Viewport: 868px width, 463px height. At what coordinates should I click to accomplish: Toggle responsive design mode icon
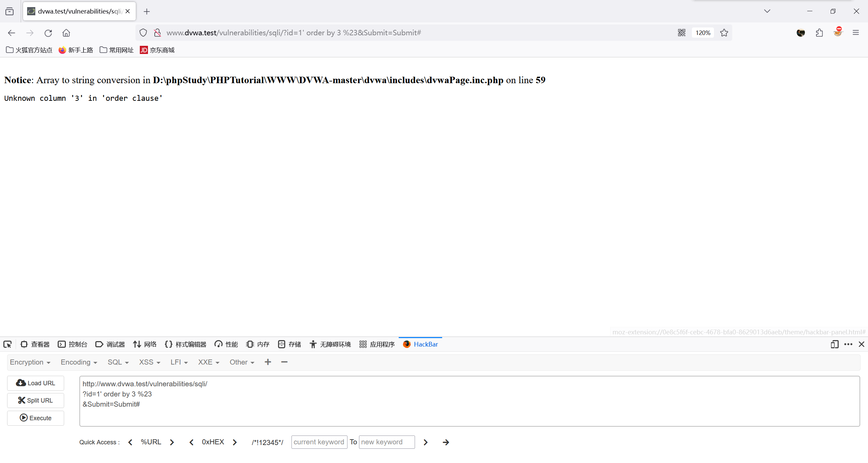coord(835,344)
